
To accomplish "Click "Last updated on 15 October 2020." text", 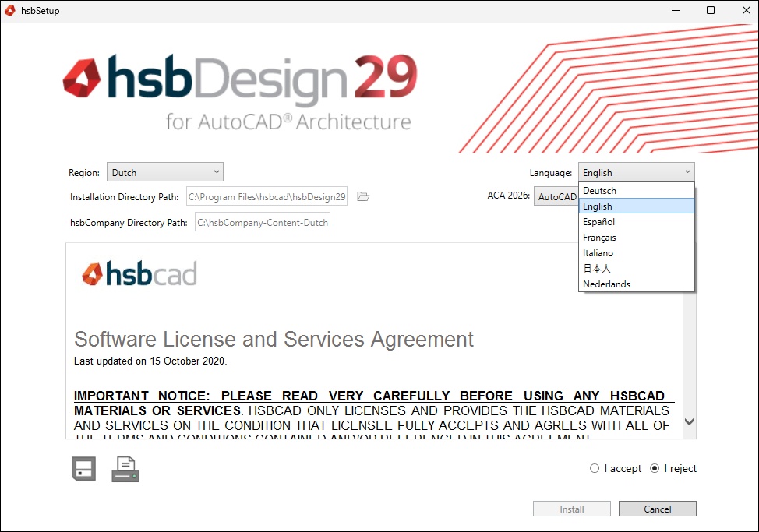I will click(x=150, y=361).
